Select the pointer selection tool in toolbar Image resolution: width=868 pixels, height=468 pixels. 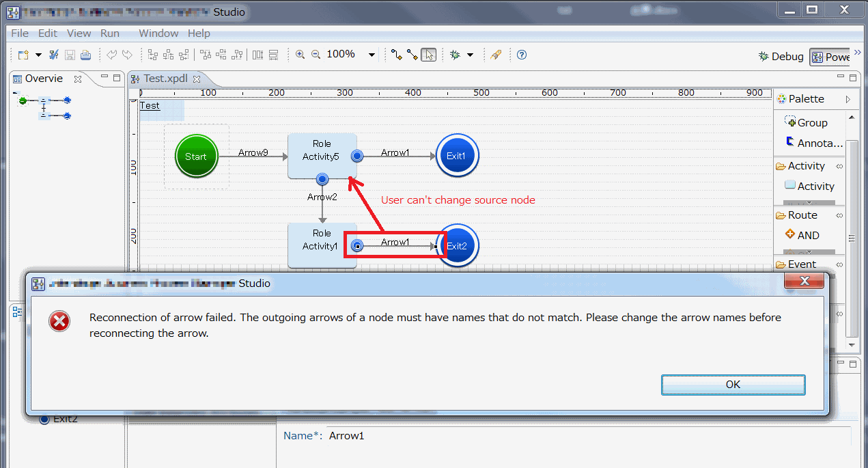pyautogui.click(x=428, y=55)
